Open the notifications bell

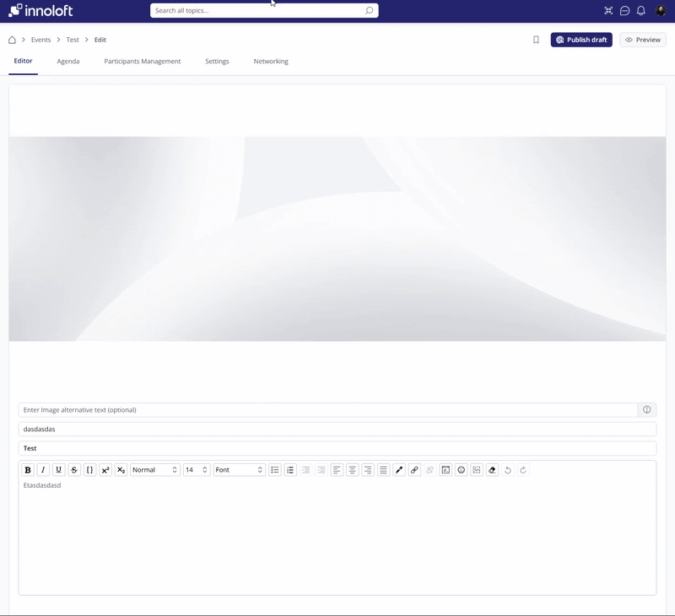(641, 11)
